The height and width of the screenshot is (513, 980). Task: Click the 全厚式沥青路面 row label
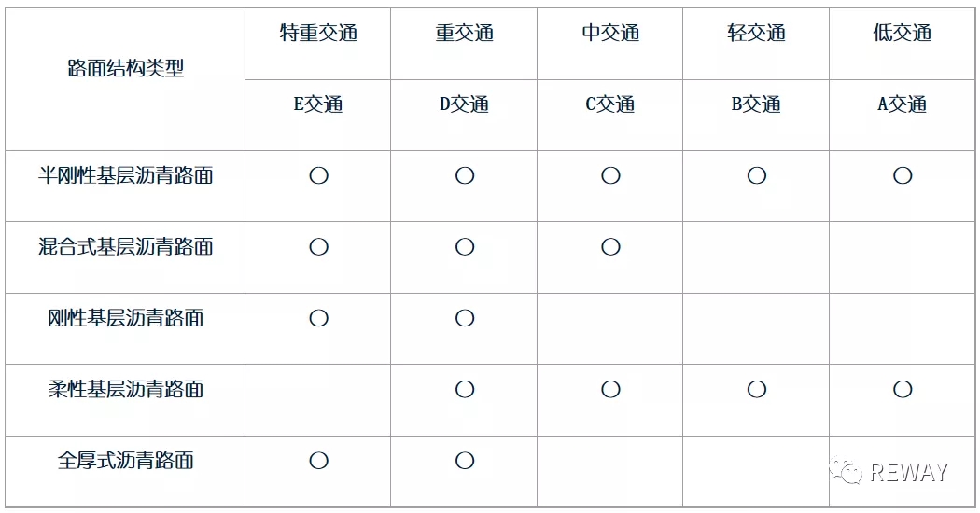[x=125, y=461]
